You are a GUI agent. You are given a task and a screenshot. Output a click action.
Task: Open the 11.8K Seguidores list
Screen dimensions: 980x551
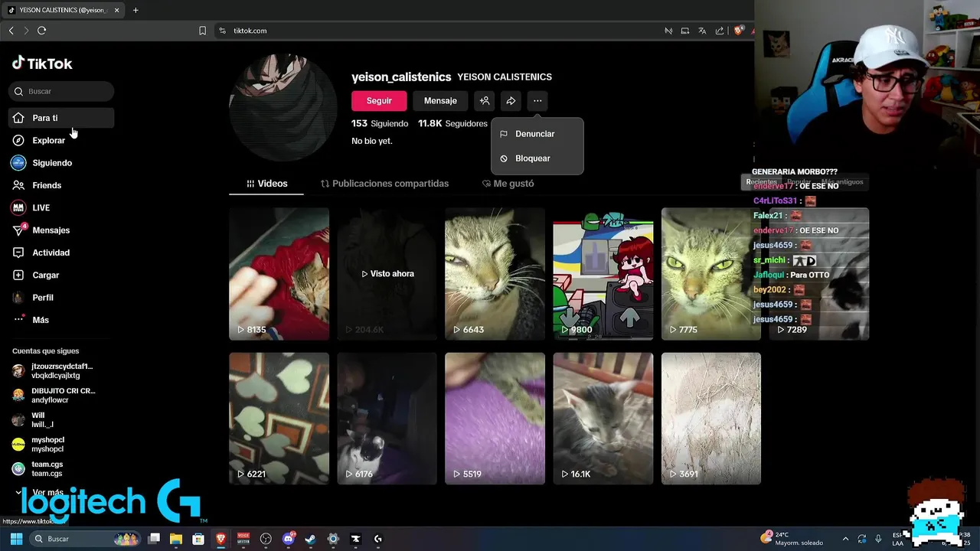[x=452, y=123]
